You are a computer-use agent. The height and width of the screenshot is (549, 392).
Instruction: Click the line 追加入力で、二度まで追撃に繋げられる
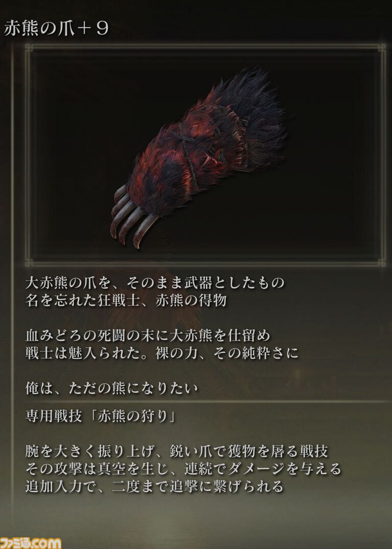pos(154,487)
